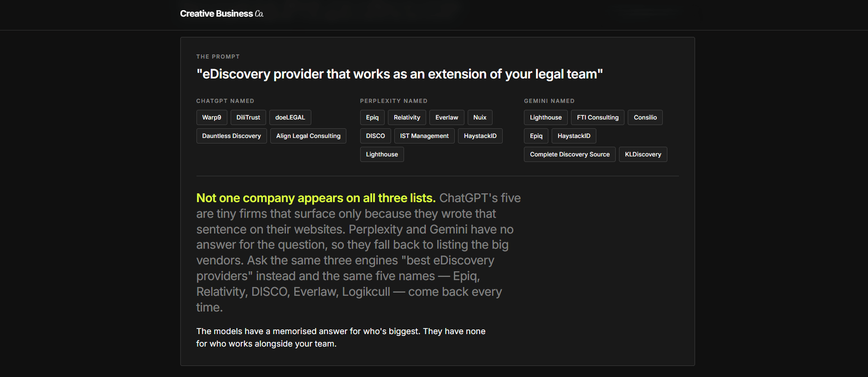
Task: Click the Dauntless Discovery tag
Action: click(232, 136)
